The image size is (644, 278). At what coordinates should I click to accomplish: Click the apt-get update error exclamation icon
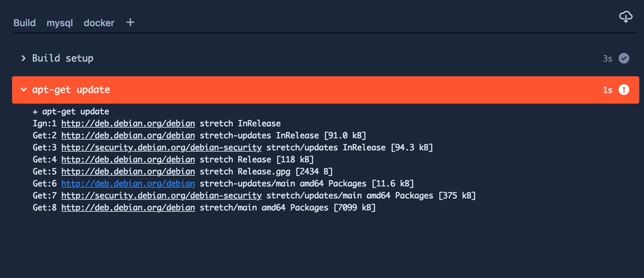tap(624, 90)
